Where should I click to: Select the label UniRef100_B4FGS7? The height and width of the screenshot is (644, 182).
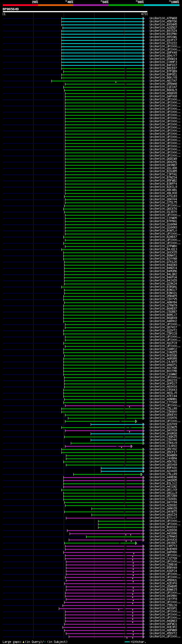click(x=163, y=65)
